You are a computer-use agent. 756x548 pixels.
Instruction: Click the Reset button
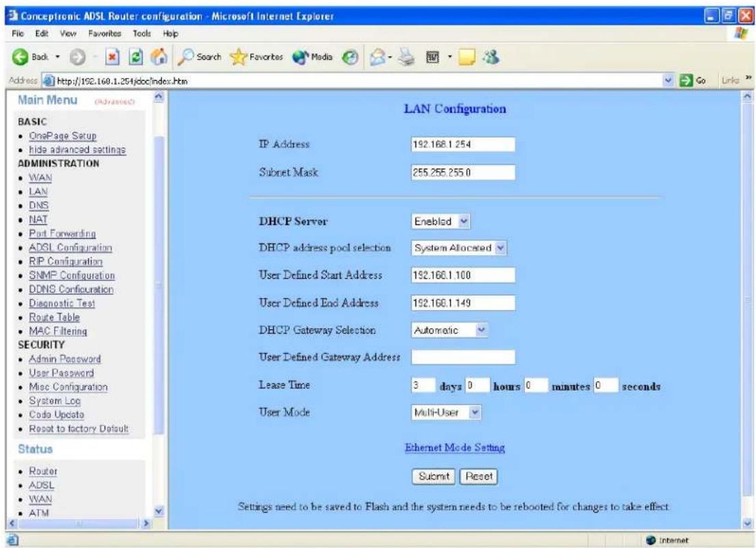point(478,477)
